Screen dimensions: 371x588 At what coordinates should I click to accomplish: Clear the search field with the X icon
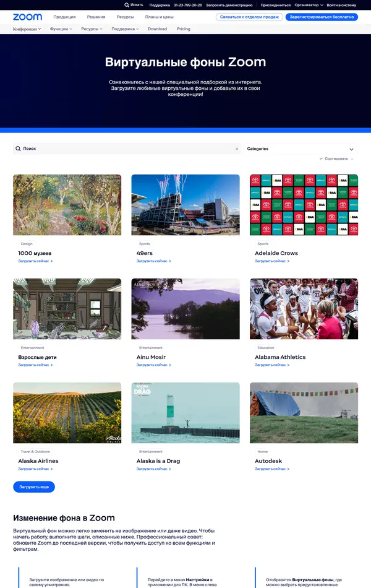237,149
